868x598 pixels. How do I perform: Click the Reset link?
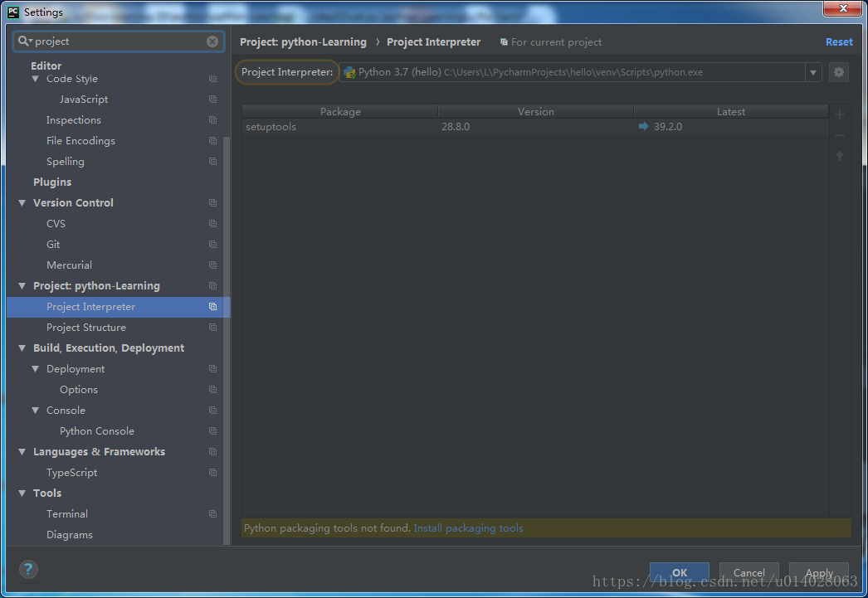click(x=839, y=42)
